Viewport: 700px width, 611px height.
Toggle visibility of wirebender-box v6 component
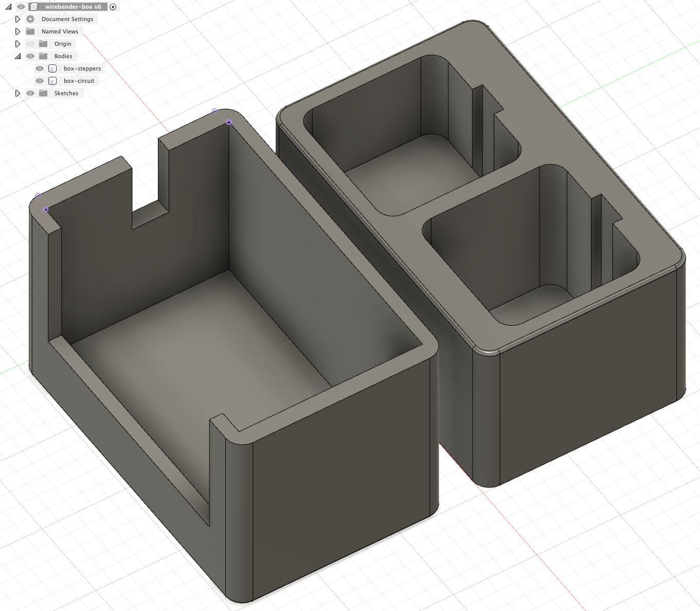point(21,7)
